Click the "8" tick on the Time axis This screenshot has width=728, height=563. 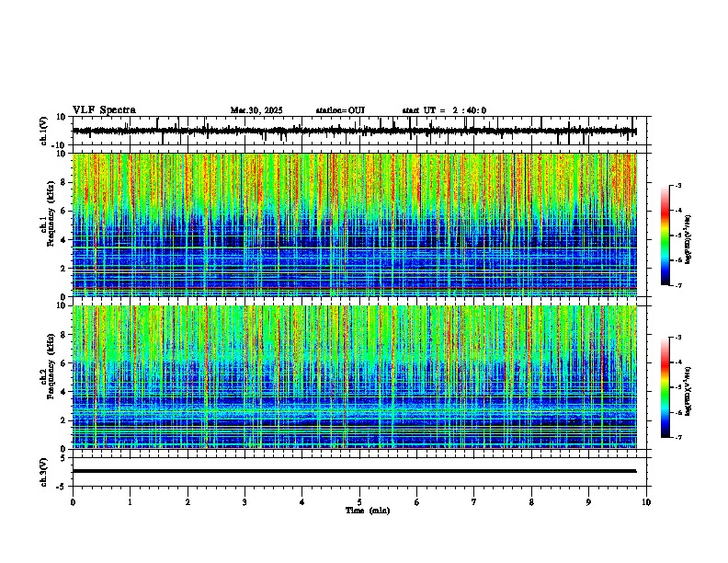(x=531, y=502)
